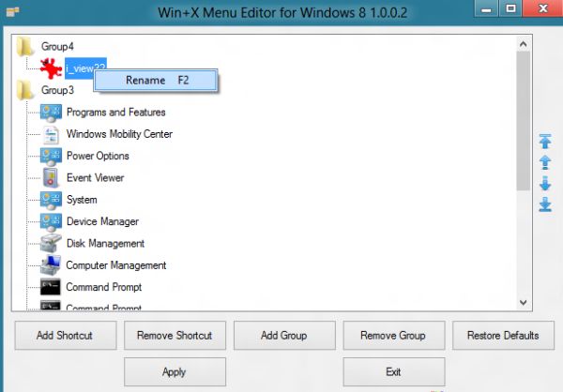Image resolution: width=563 pixels, height=392 pixels.
Task: Select Computer Management text
Action: tap(116, 265)
